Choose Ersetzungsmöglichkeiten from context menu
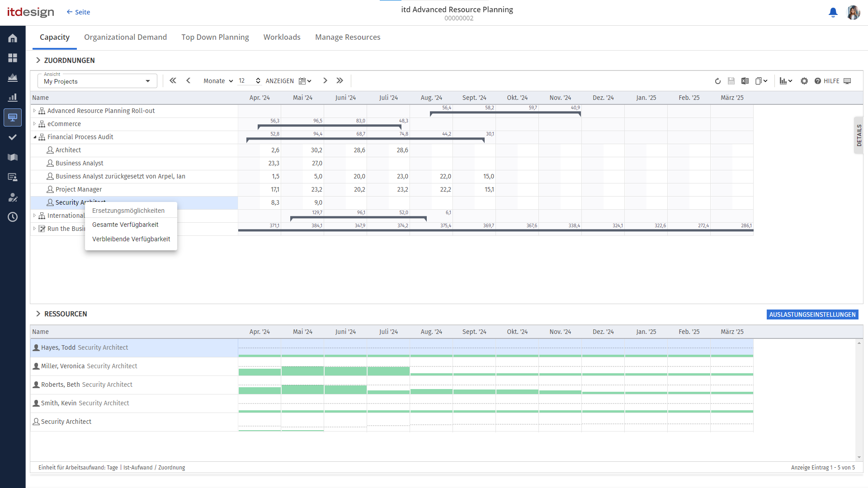 [x=128, y=211]
